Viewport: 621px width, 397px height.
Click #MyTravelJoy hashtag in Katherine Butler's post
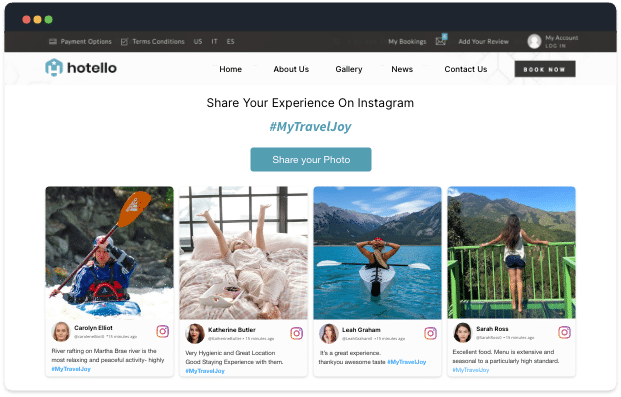[x=205, y=371]
